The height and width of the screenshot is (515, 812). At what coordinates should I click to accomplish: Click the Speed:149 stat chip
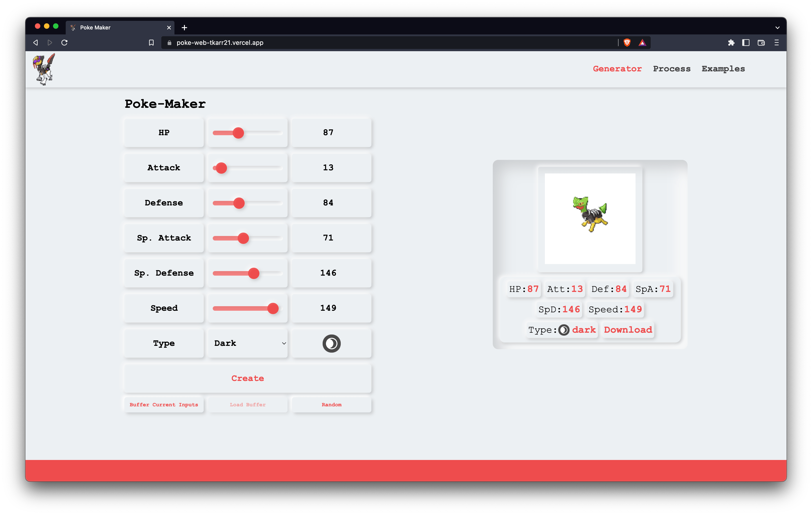[615, 309]
